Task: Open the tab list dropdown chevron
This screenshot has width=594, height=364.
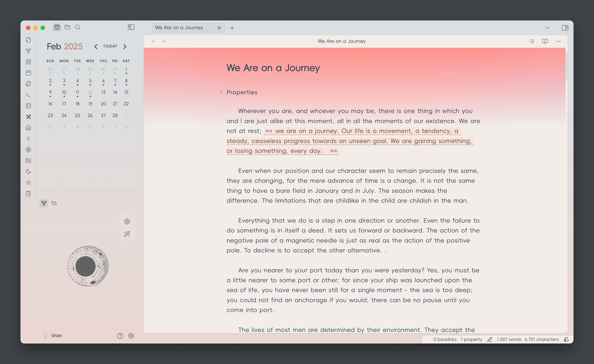Action: (x=548, y=28)
